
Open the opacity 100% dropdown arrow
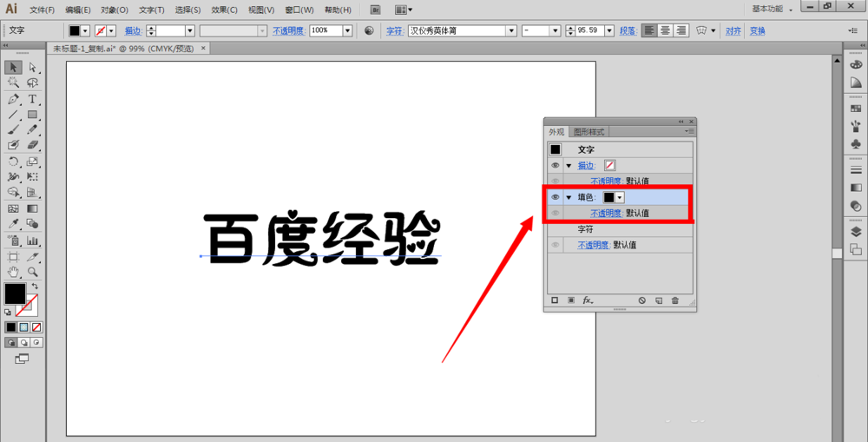point(348,31)
